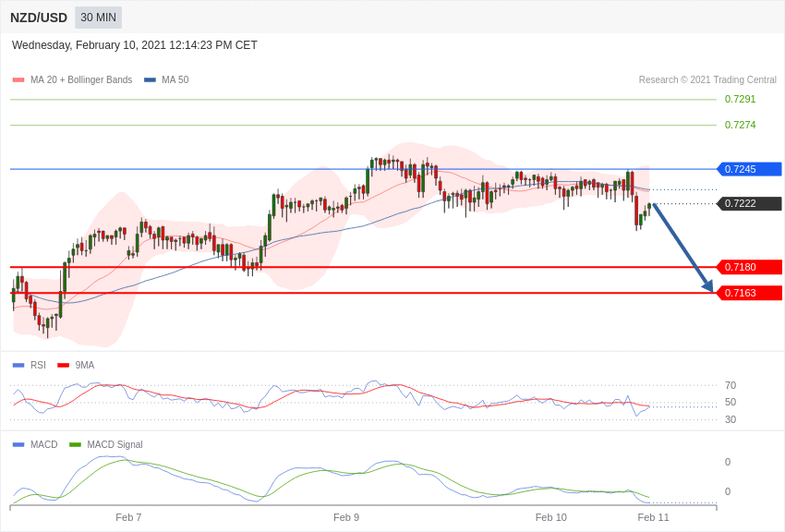Screen dimensions: 785x532
Task: Click the MACD legend label
Action: click(x=43, y=444)
